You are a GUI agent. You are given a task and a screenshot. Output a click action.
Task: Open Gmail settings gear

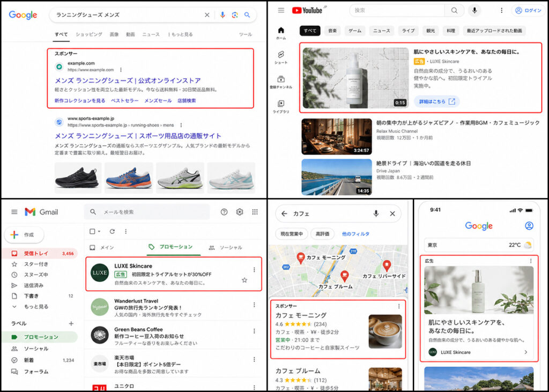[240, 212]
